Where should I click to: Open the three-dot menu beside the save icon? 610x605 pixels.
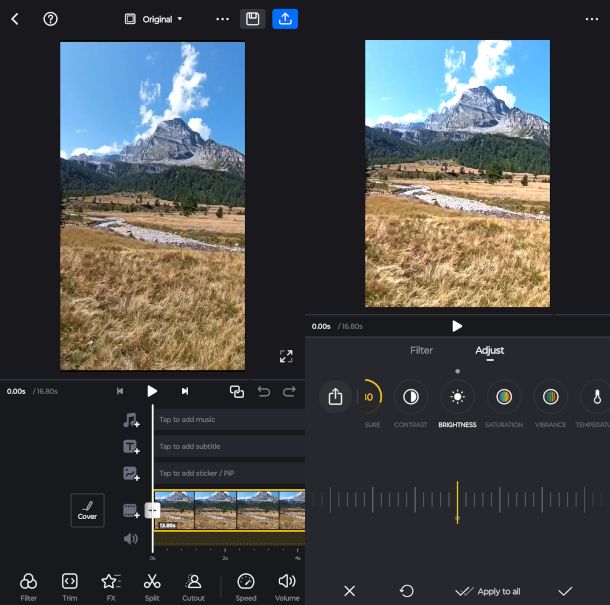click(x=223, y=19)
